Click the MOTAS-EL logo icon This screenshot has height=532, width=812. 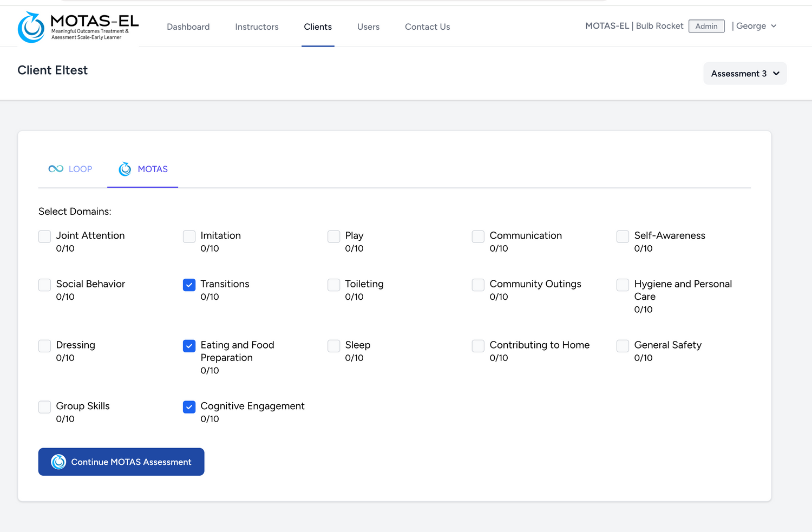pos(31,27)
